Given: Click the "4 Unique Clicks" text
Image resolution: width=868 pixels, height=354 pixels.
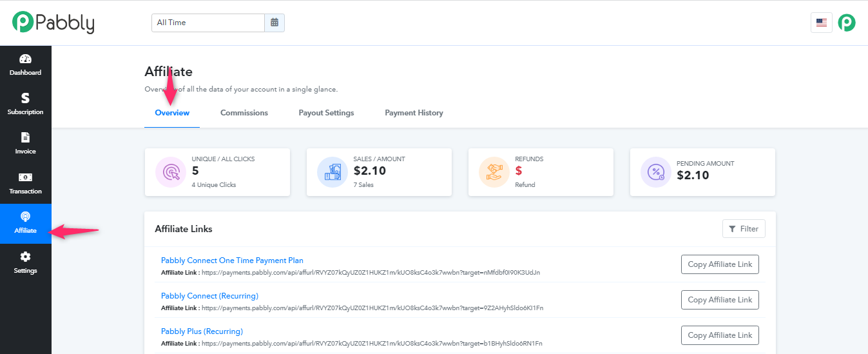Looking at the screenshot, I should [x=214, y=185].
